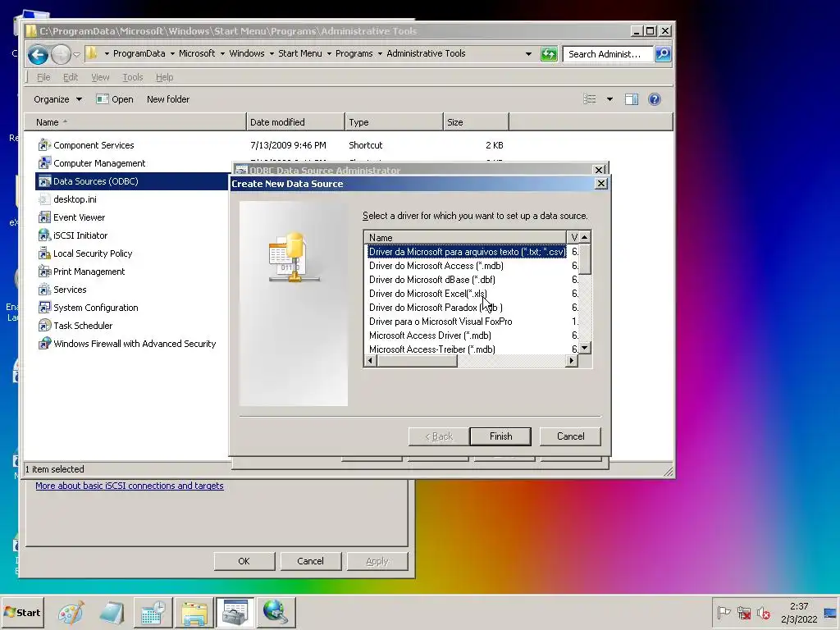Sort by the Date modified column header
The height and width of the screenshot is (630, 840).
[295, 122]
